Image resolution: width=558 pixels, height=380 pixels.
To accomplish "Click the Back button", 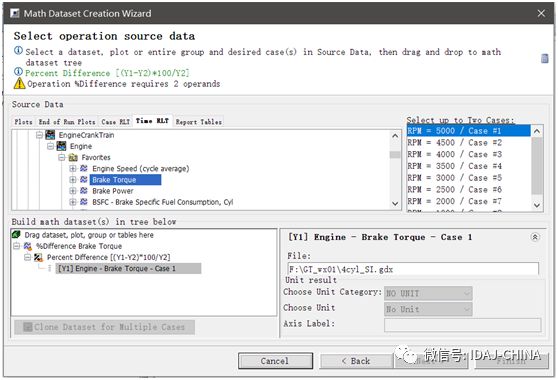I will [x=356, y=361].
